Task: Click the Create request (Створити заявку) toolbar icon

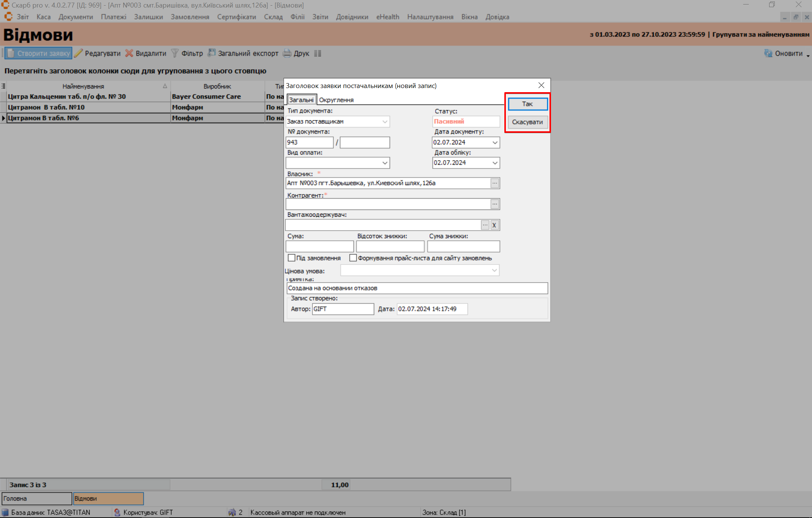Action: [x=11, y=53]
